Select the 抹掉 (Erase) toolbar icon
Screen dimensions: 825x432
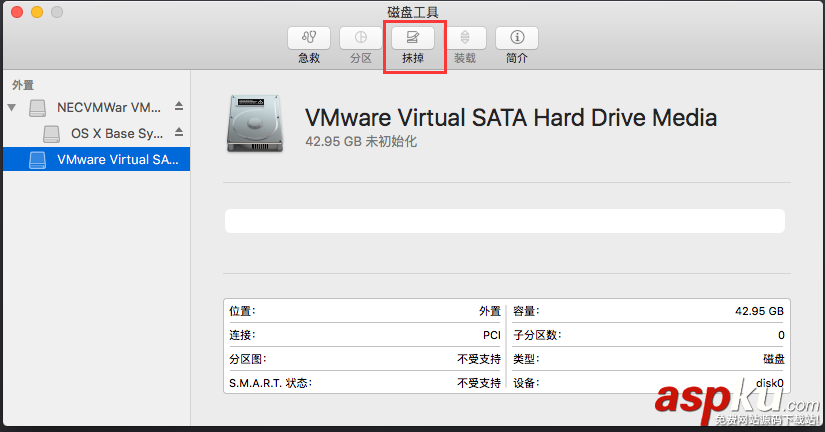[x=413, y=38]
